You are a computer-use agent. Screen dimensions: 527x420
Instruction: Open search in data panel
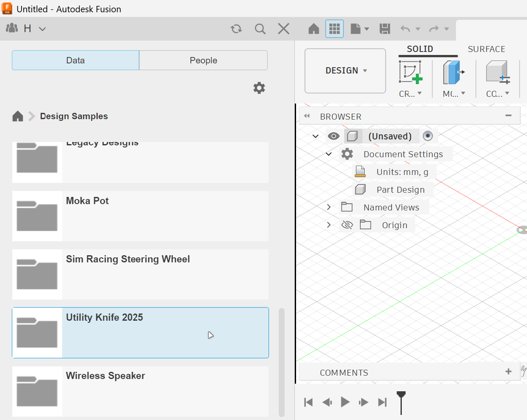260,29
